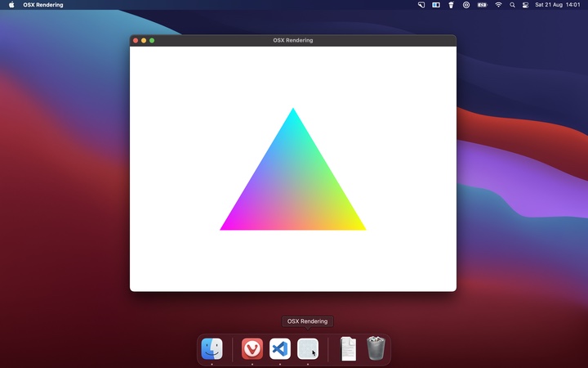Launch the Vivaldi browser in the Dock
Viewport: 588px width, 368px height.
pos(252,349)
